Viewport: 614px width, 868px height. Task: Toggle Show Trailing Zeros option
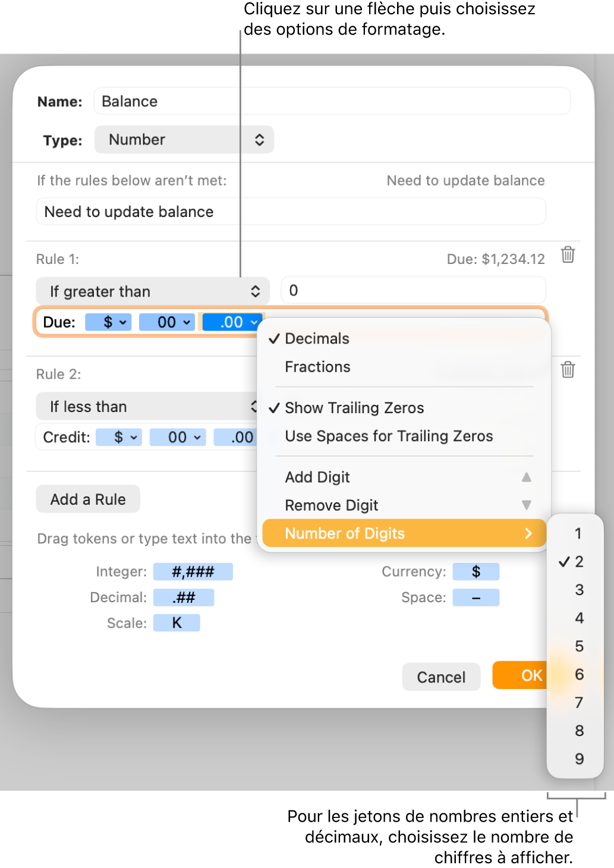point(354,408)
